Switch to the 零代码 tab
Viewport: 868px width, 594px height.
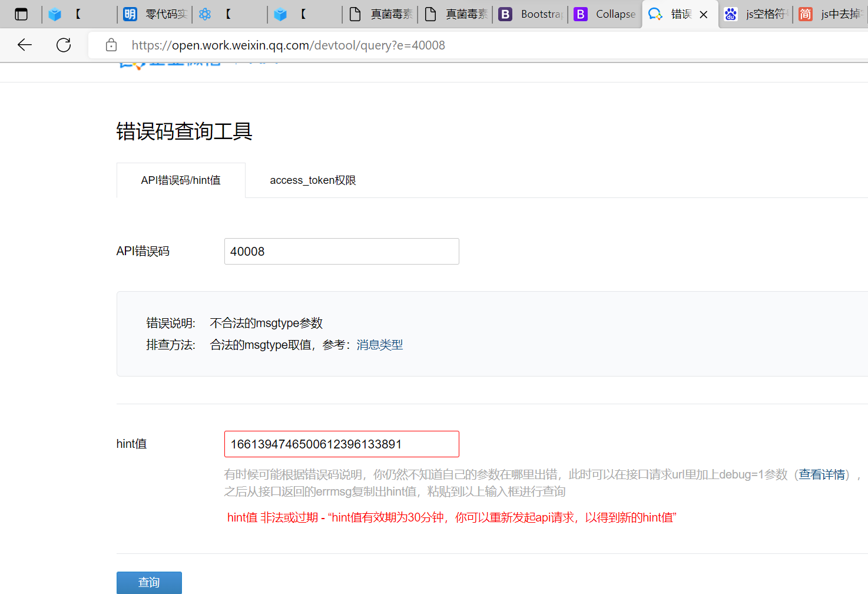[x=155, y=14]
